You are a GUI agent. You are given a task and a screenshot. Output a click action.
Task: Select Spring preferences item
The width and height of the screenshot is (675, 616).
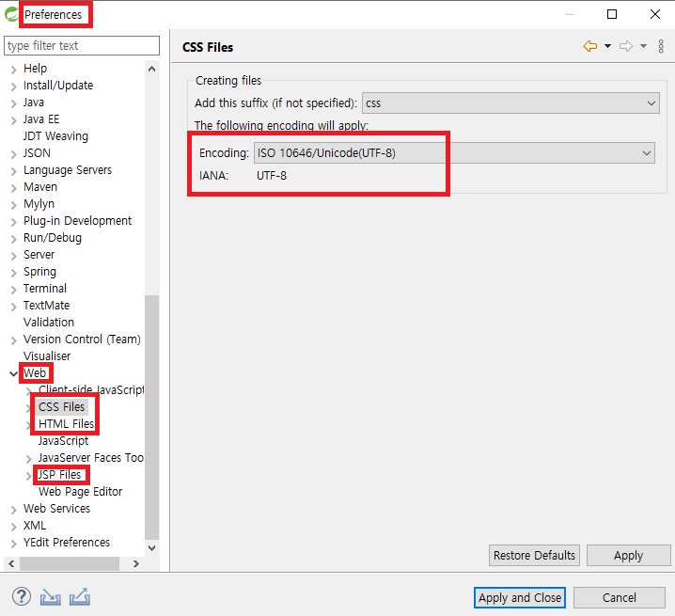pyautogui.click(x=39, y=272)
